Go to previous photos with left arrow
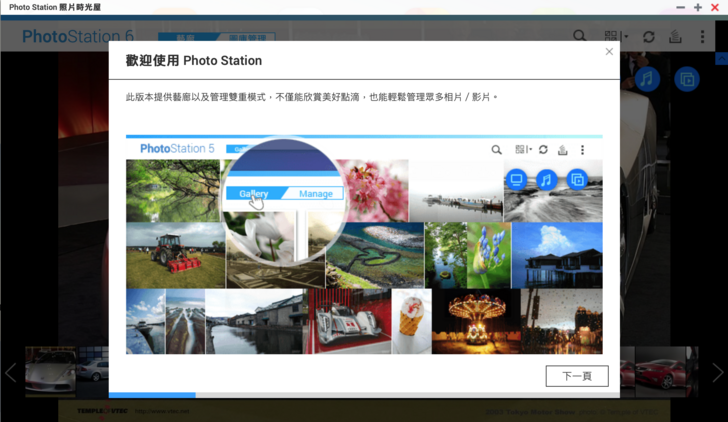The image size is (728, 422). coord(11,373)
